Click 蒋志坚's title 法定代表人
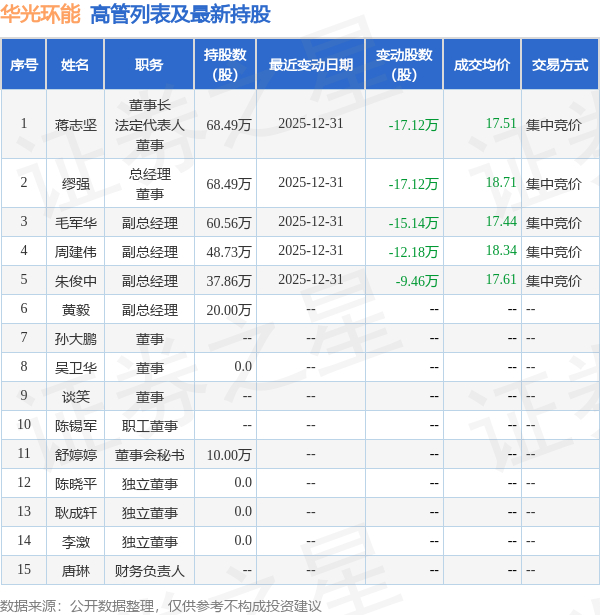The image size is (600, 615). 149,125
